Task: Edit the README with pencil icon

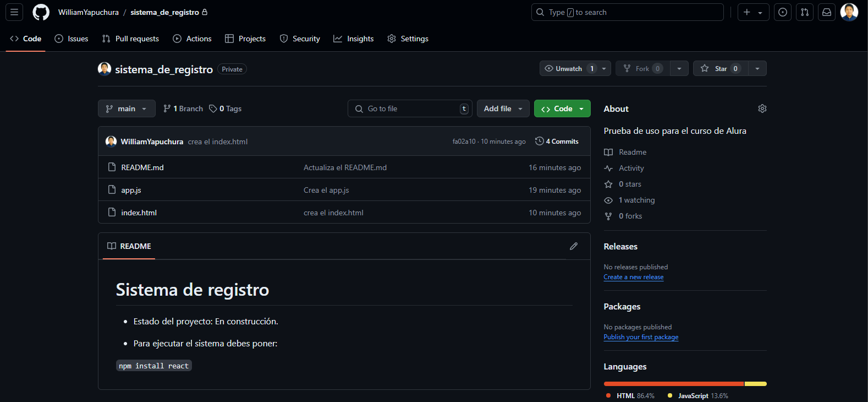Action: coord(574,246)
